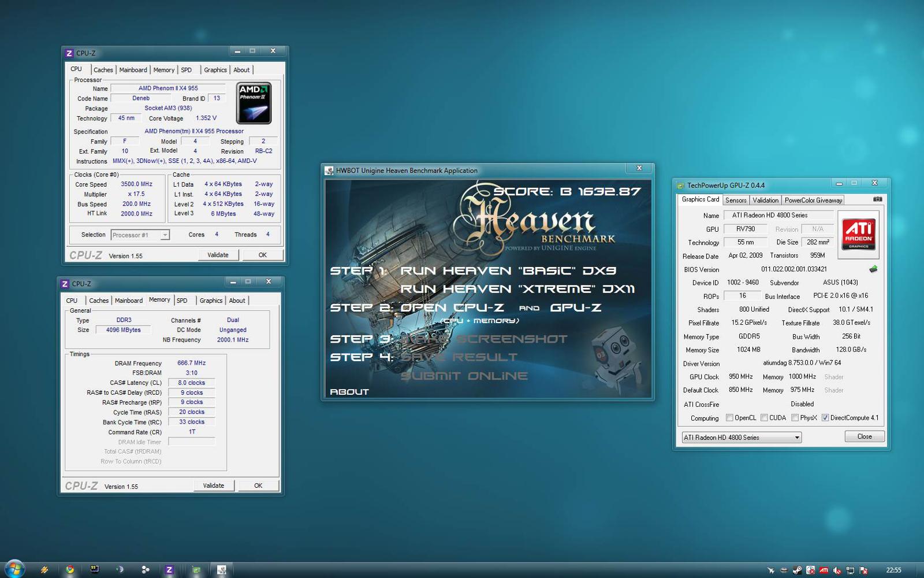Click the title bar Z icon of the CPU-Z memory window
924x578 pixels.
[65, 284]
